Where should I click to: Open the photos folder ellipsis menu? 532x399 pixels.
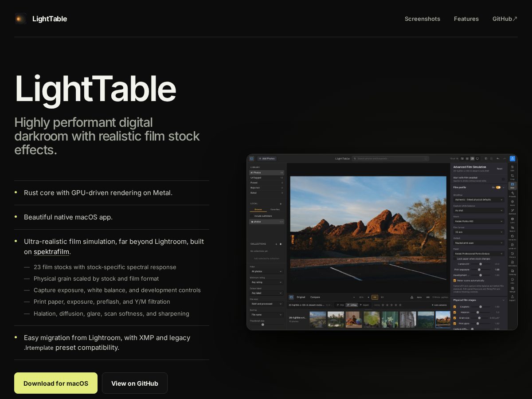point(282,222)
